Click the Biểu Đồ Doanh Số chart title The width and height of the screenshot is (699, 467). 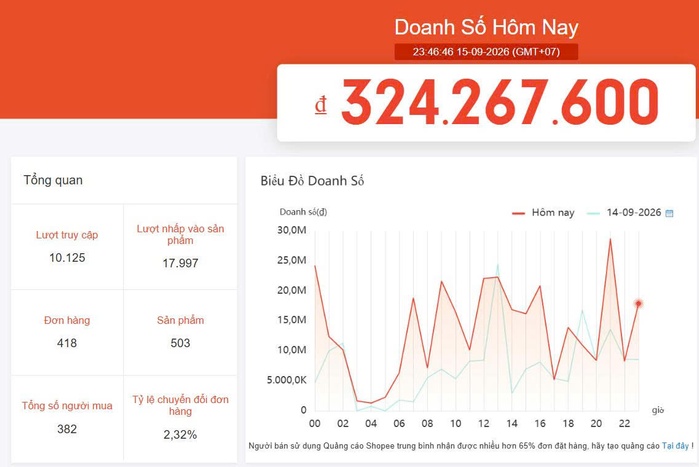click(312, 181)
